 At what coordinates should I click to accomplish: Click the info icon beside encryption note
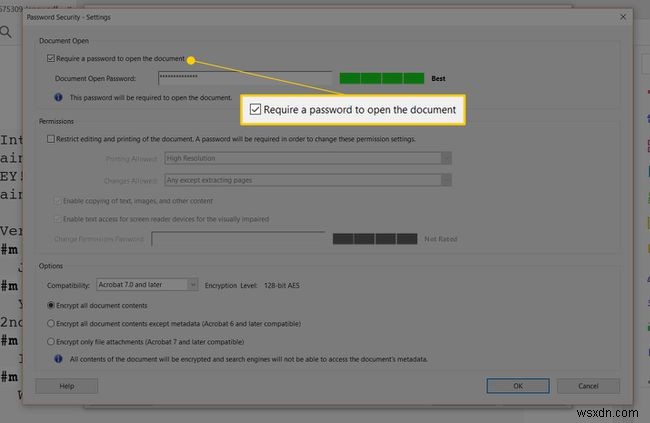click(x=58, y=359)
